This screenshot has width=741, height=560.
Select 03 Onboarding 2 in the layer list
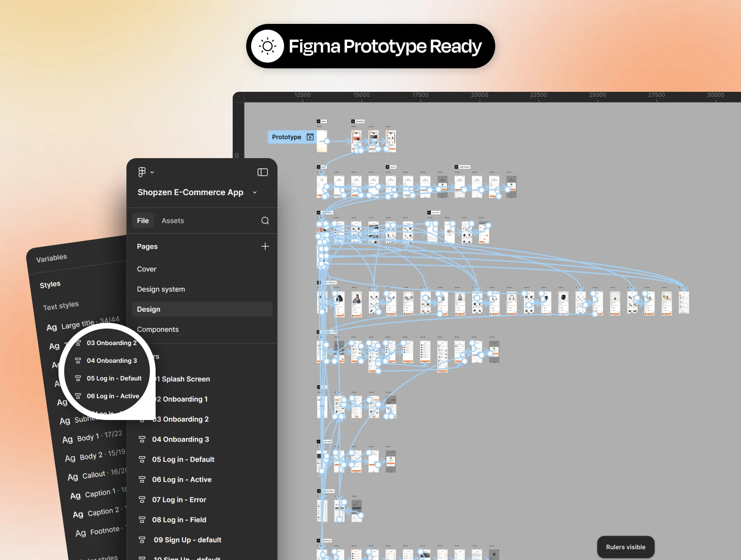(180, 419)
